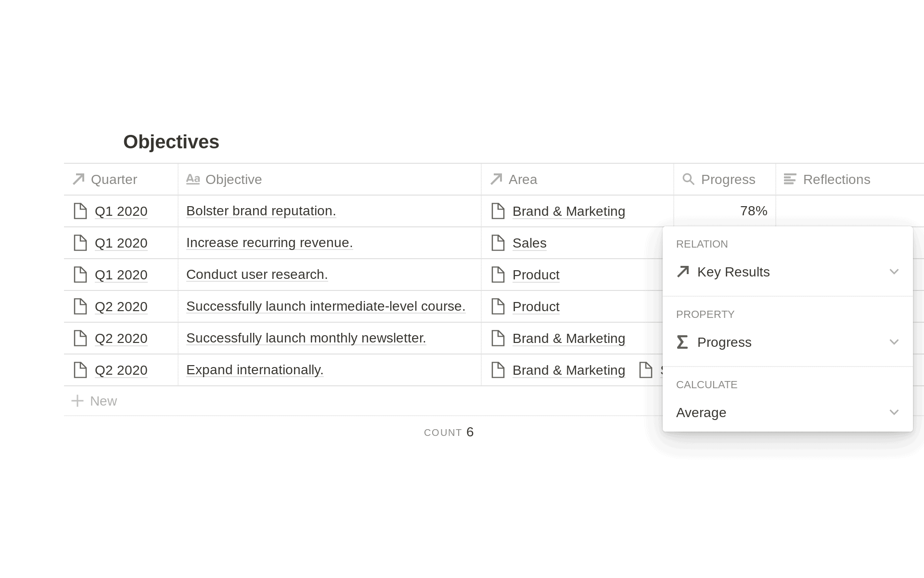Click the arrow icon beside the Quarter header
The image size is (924, 578).
click(x=78, y=179)
